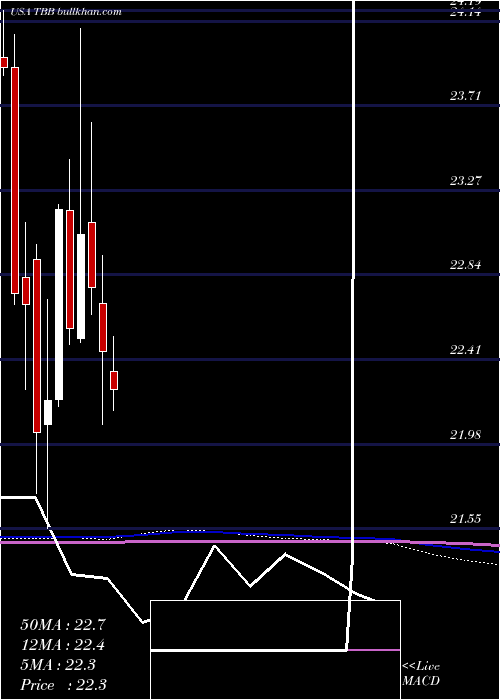Click the '12MA : 22.4' readout
The height and width of the screenshot is (700, 500).
pos(63,645)
